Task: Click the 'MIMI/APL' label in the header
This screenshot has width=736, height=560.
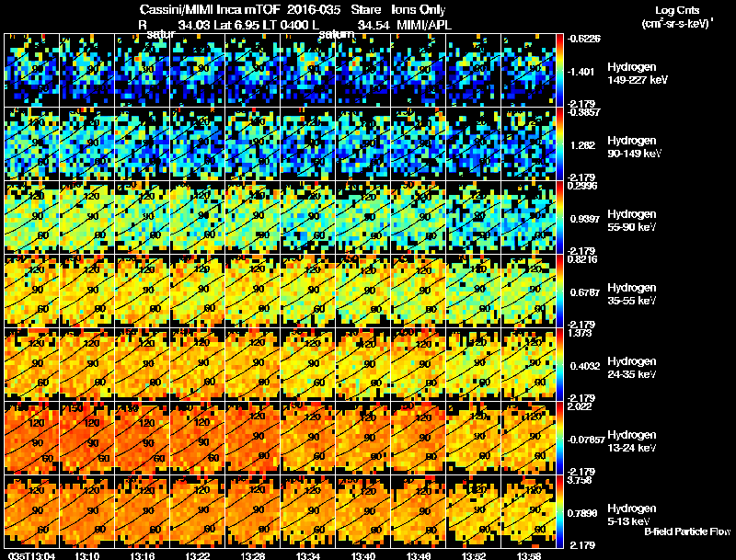Action: [x=424, y=26]
